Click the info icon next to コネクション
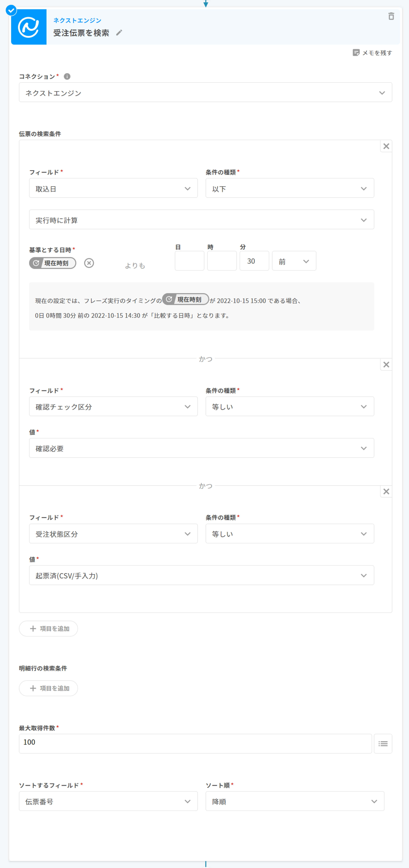 [67, 76]
